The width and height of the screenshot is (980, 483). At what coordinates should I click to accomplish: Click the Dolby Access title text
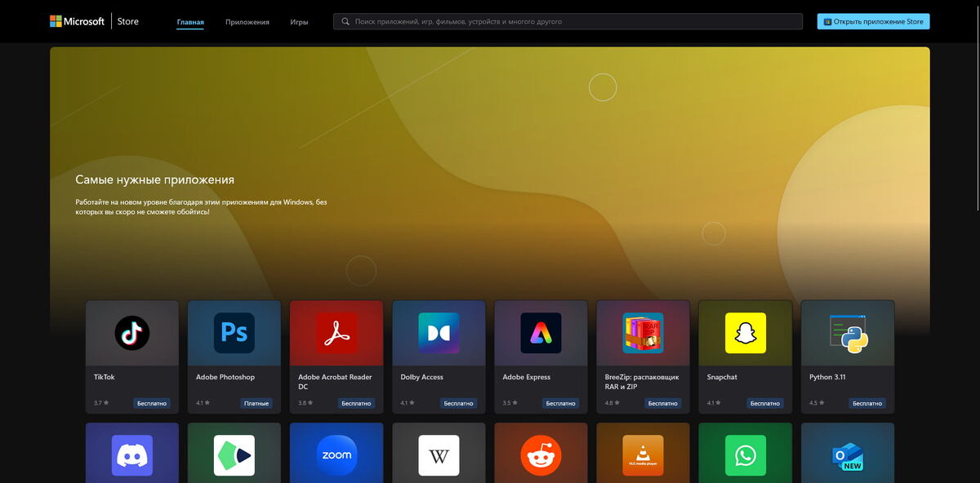click(x=422, y=377)
